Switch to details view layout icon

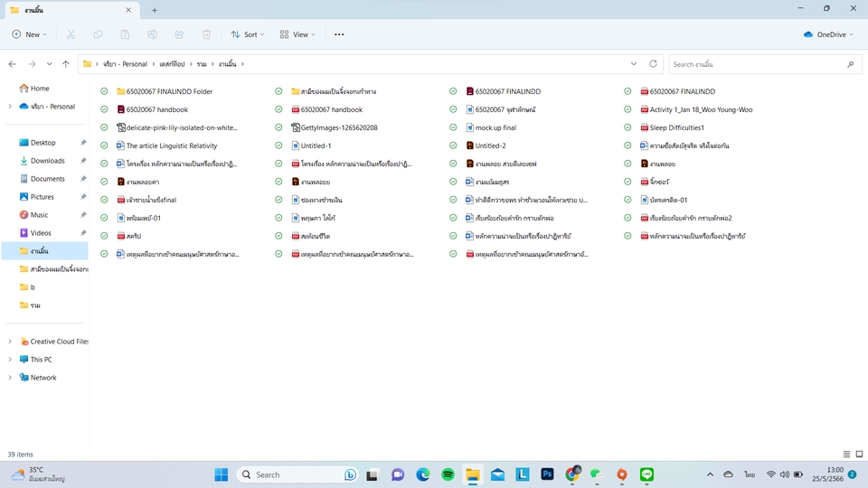846,455
